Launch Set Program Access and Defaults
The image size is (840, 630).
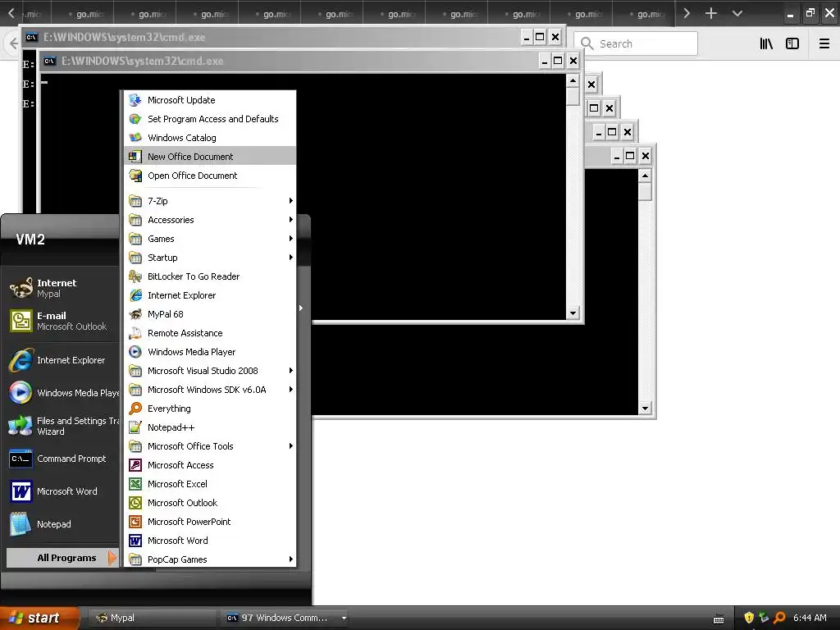[x=210, y=119]
